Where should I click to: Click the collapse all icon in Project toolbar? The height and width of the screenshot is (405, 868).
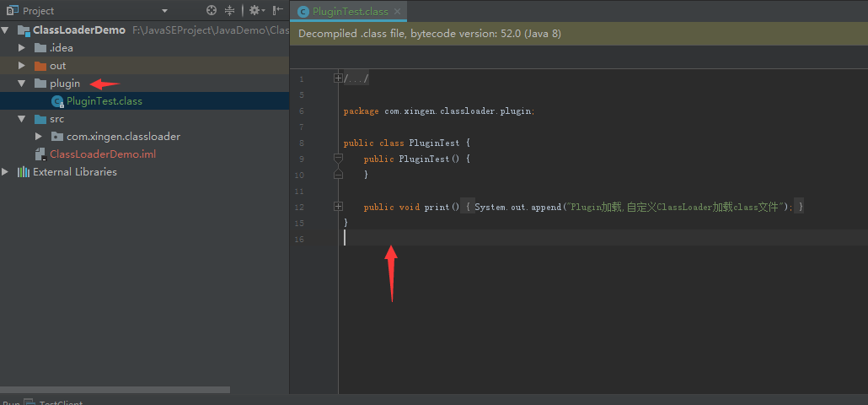pos(230,10)
